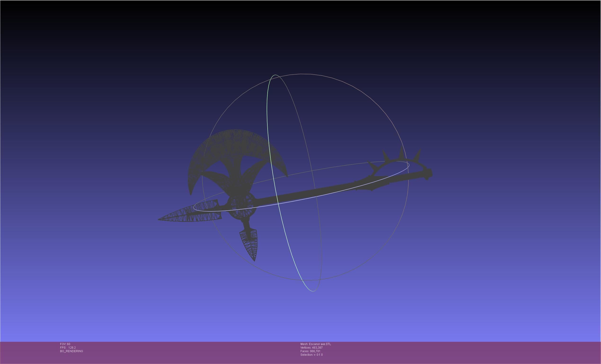
Task: Click the "FPS: 128.2" readout
Action: 68,348
